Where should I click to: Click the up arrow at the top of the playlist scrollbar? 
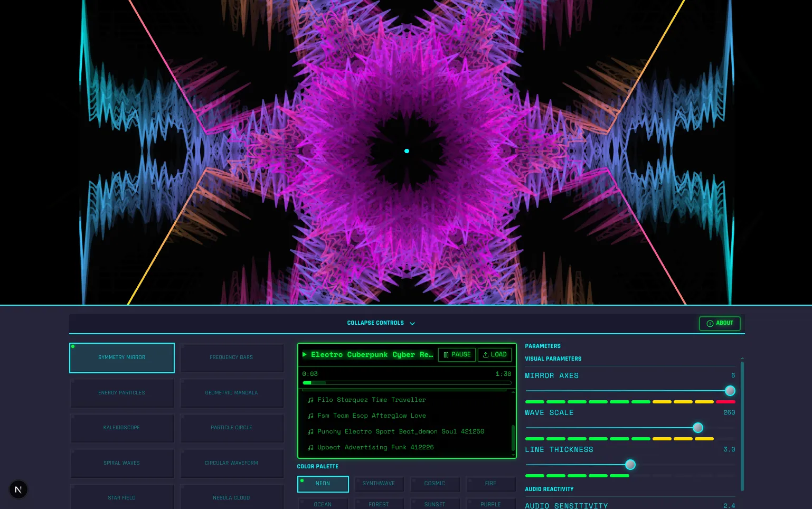[513, 392]
